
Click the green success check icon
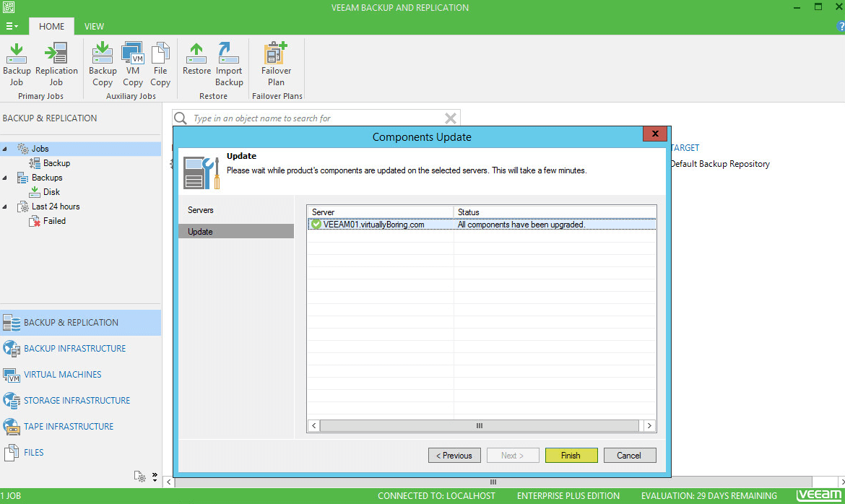316,225
